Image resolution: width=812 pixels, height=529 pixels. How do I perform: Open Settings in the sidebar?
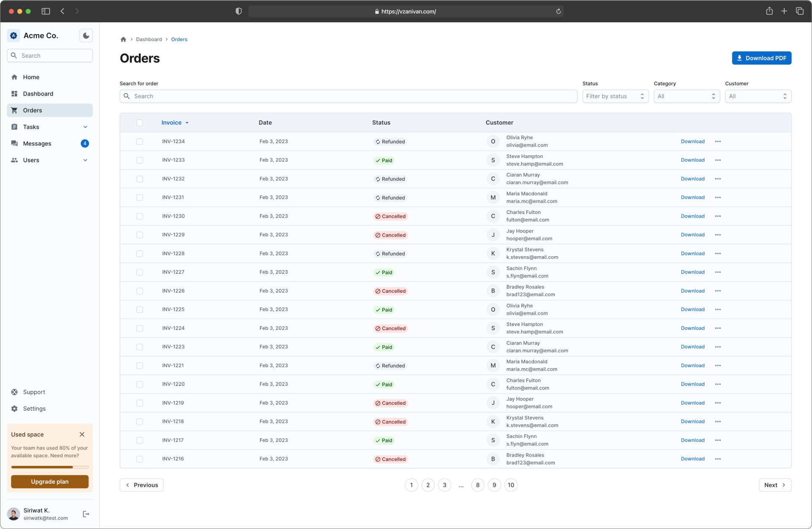tap(50, 409)
